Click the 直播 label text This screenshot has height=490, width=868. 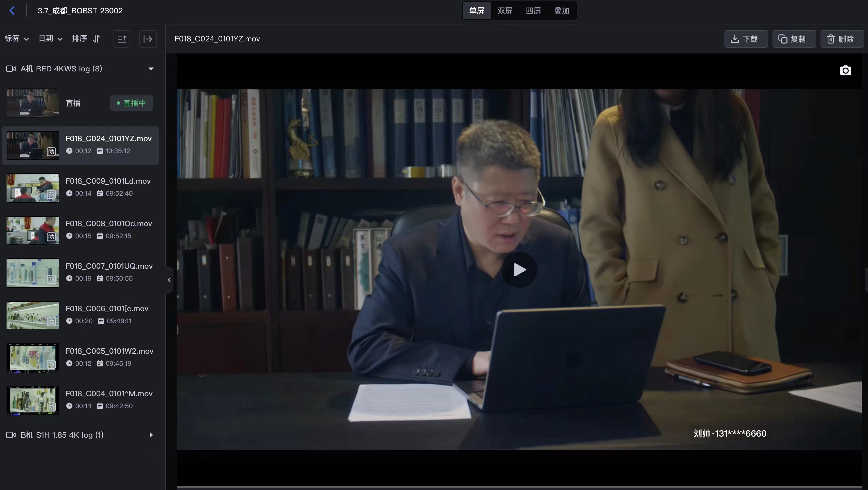click(73, 103)
